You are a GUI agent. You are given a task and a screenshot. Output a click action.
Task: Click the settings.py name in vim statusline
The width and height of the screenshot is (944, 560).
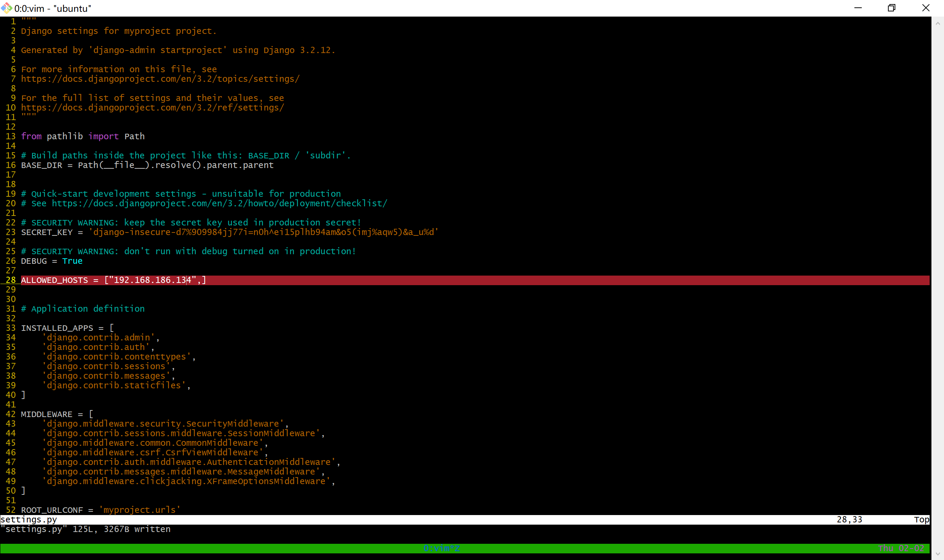(29, 519)
